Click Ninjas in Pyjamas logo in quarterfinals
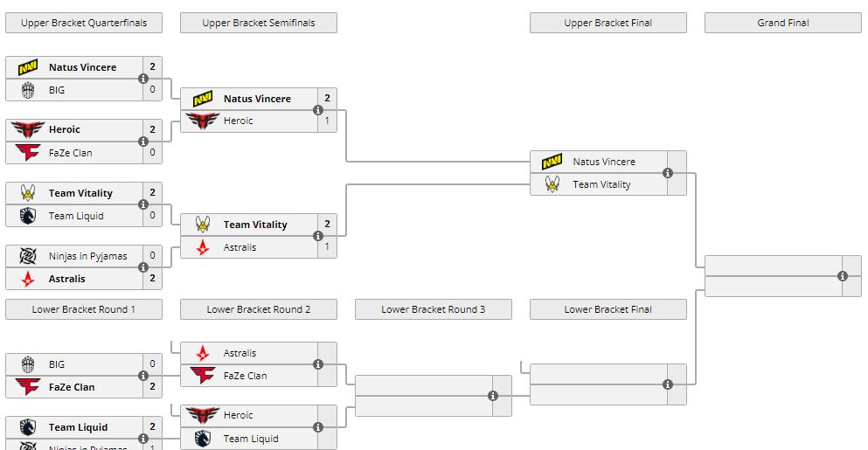The width and height of the screenshot is (868, 450). tap(28, 256)
